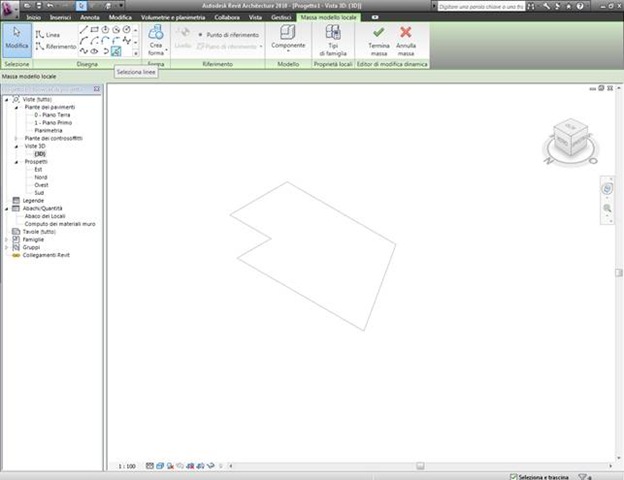Click the Zoom magnifier in navigation bar
Image resolution: width=624 pixels, height=480 pixels.
tap(607, 208)
